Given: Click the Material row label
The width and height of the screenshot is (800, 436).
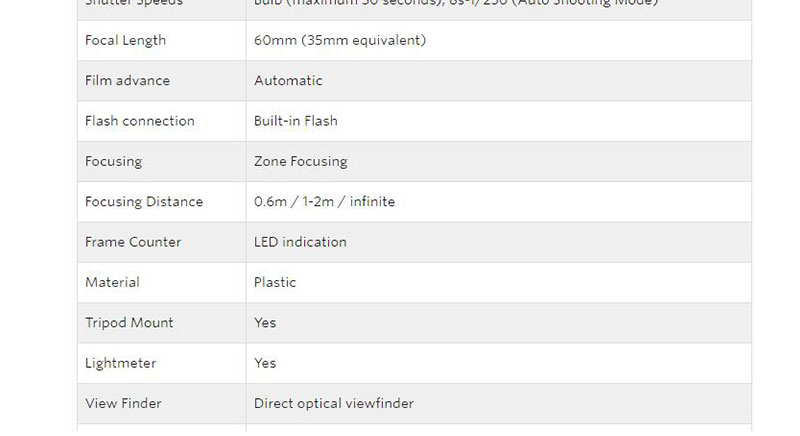Looking at the screenshot, I should [112, 282].
